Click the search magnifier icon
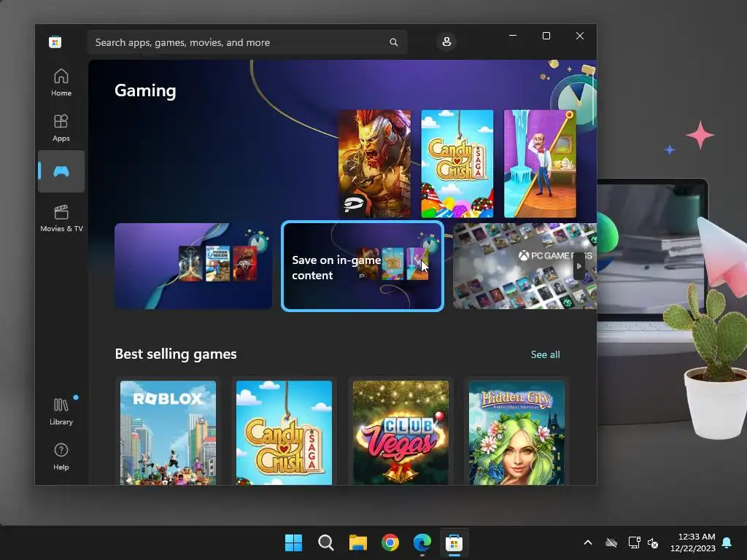 coord(393,42)
